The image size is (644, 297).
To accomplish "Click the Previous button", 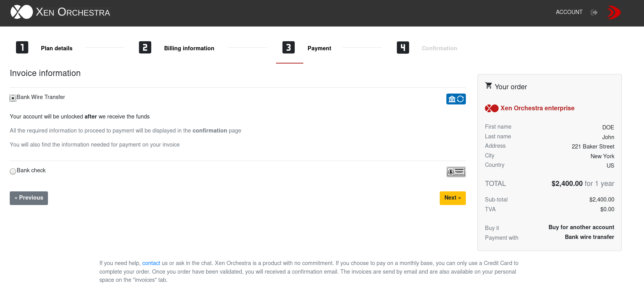I will click(29, 198).
